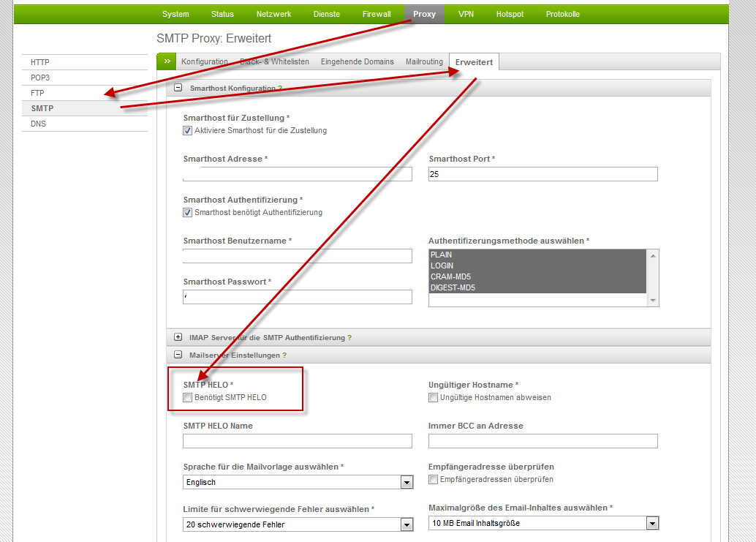Uncheck Smarthost benötigt Authentifizierung
The width and height of the screenshot is (756, 542).
pos(188,213)
